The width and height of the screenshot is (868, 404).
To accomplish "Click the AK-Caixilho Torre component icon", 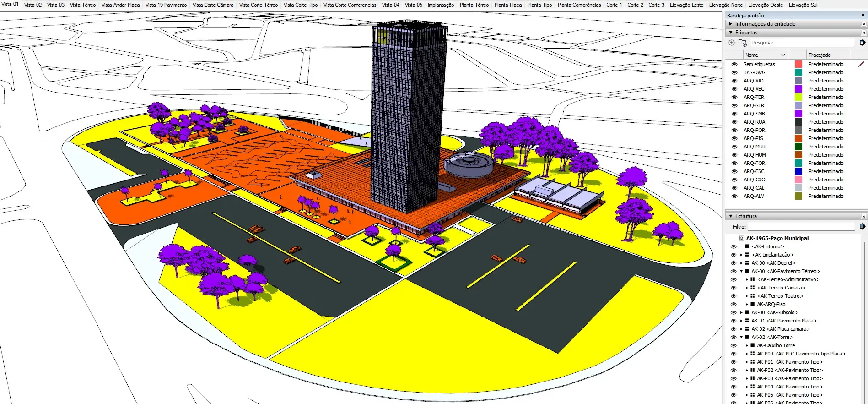I will 753,345.
